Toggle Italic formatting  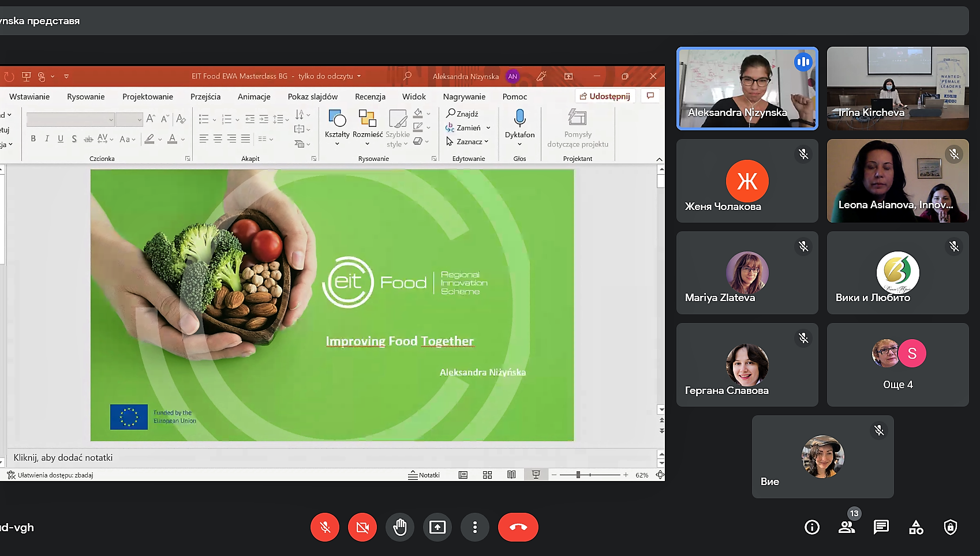pos(47,138)
